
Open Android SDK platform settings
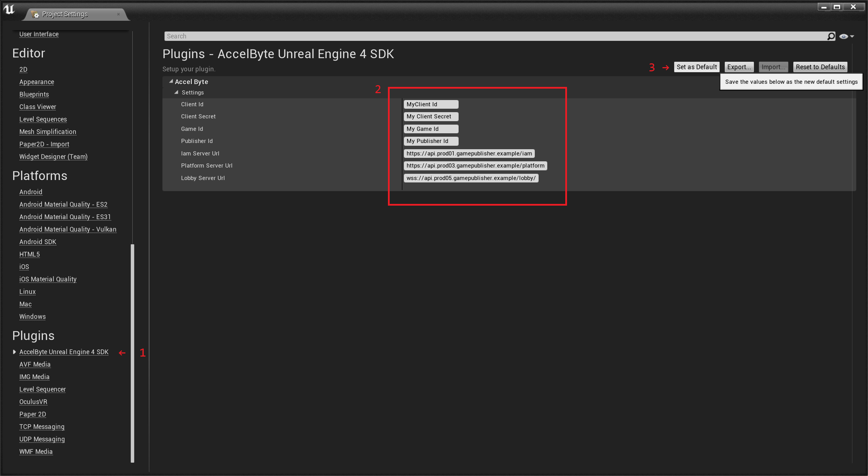38,242
